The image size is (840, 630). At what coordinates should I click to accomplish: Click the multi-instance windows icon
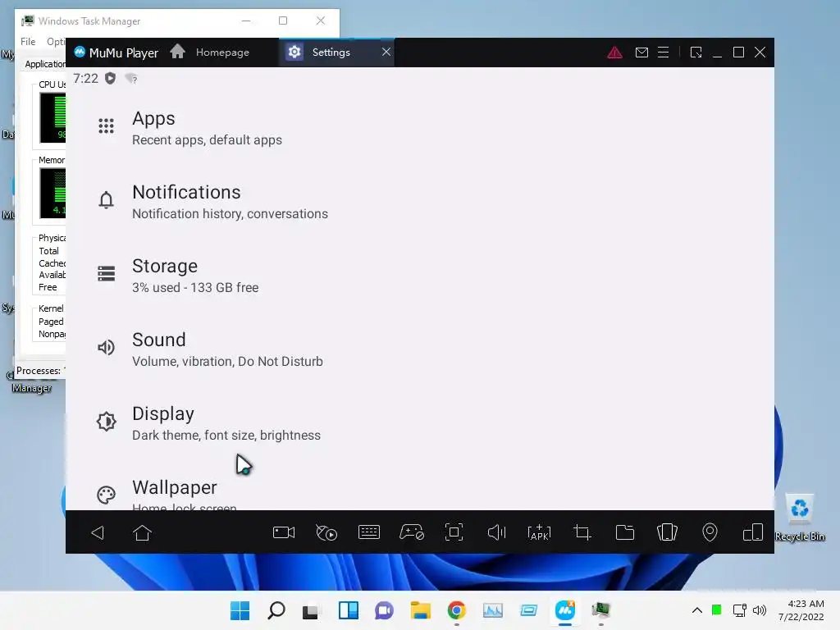click(753, 532)
